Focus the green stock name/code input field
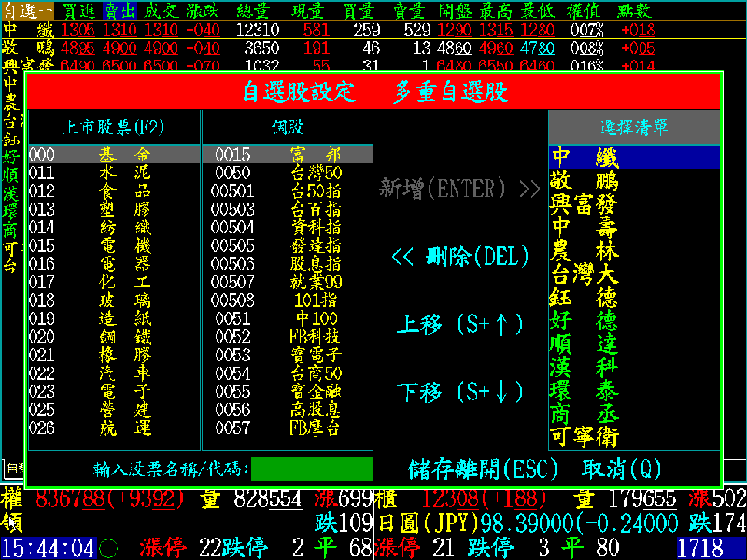This screenshot has height=560, width=747. click(312, 469)
